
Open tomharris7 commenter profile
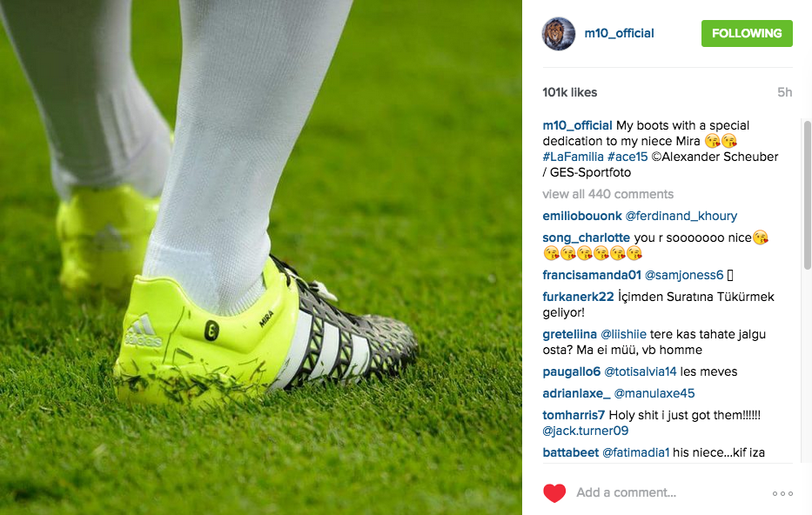tap(574, 415)
